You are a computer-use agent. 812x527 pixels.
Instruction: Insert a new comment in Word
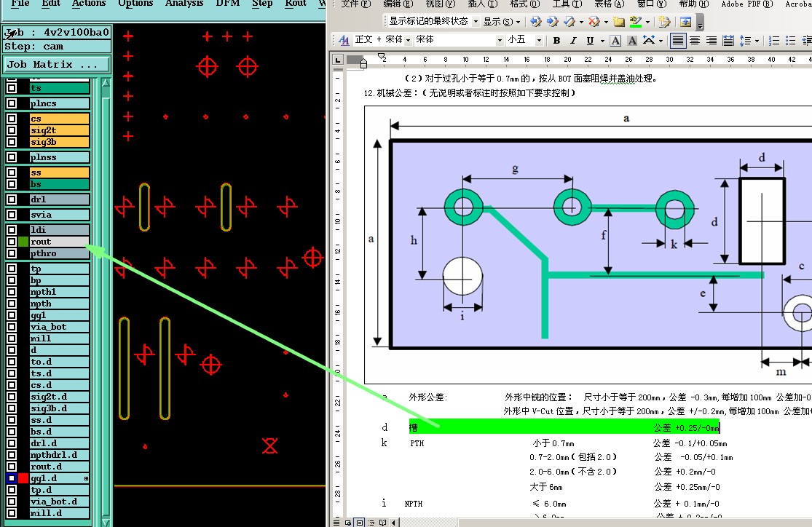click(x=619, y=22)
